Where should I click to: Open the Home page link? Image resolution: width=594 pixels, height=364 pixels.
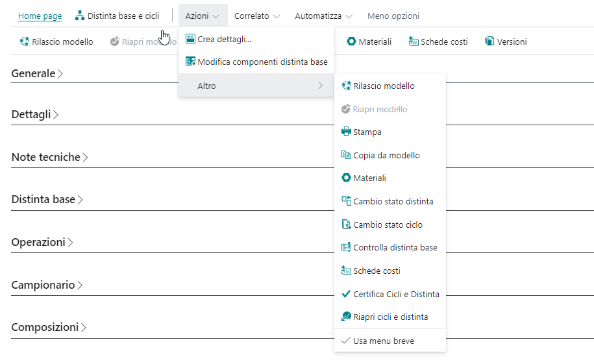tap(40, 16)
